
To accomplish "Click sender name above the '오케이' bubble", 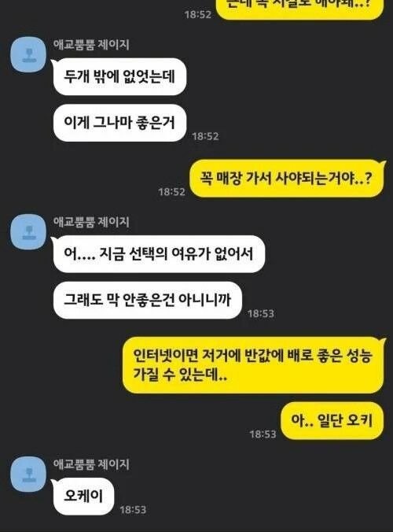I will click(x=91, y=464).
